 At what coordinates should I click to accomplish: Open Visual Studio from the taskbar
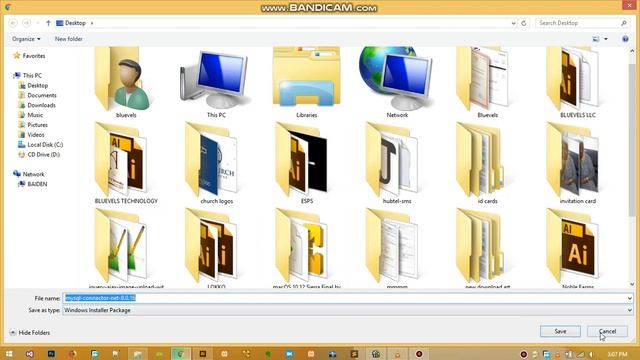(x=30, y=354)
